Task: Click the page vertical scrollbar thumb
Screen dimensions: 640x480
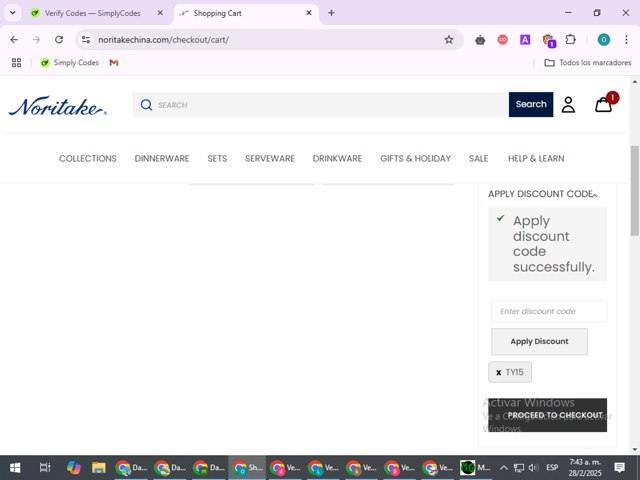Action: click(635, 191)
